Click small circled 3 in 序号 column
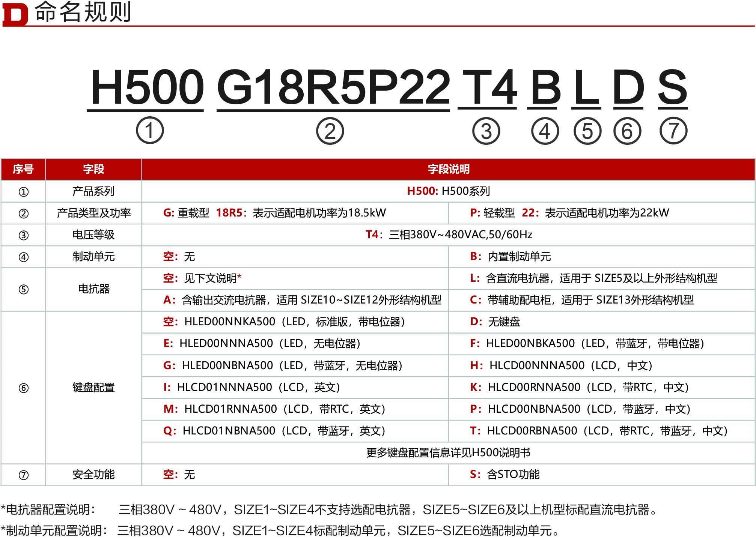756x538 pixels. pos(23,235)
